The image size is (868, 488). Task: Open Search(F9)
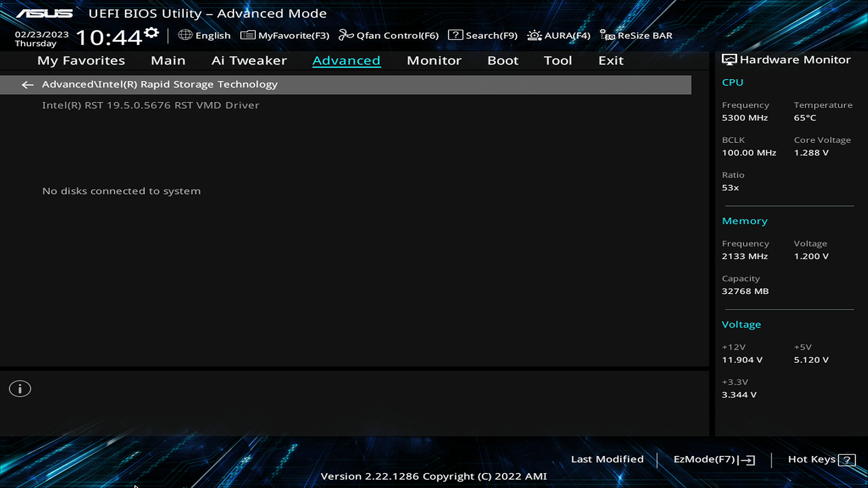491,35
